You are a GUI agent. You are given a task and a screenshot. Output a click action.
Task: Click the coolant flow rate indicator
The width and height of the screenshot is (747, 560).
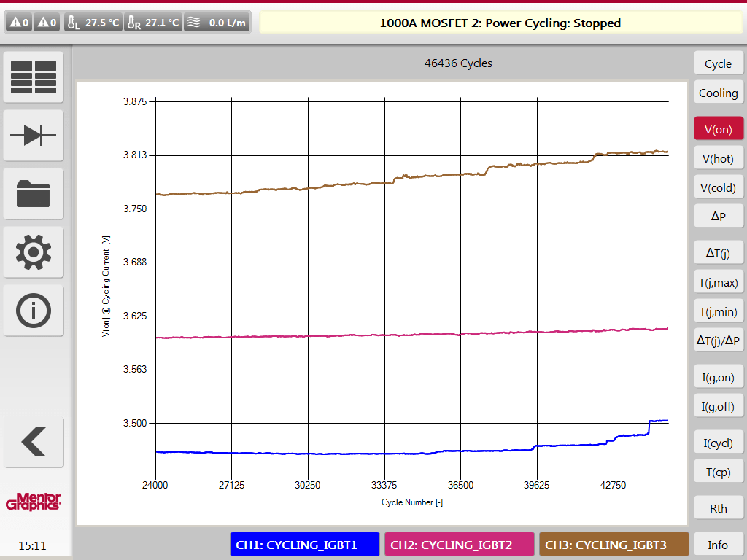(x=216, y=23)
